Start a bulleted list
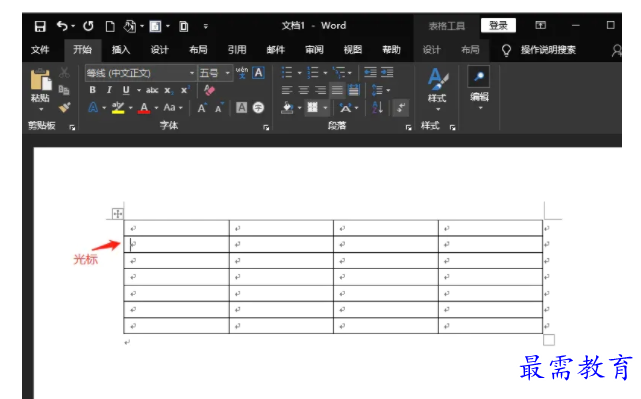Screen dimensions: 641x399 [x=287, y=73]
